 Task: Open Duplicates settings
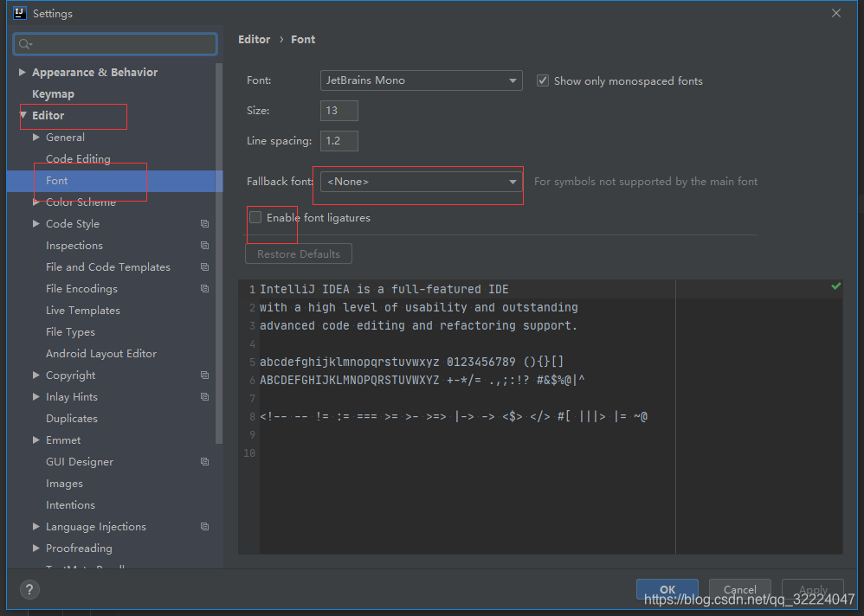click(x=72, y=419)
